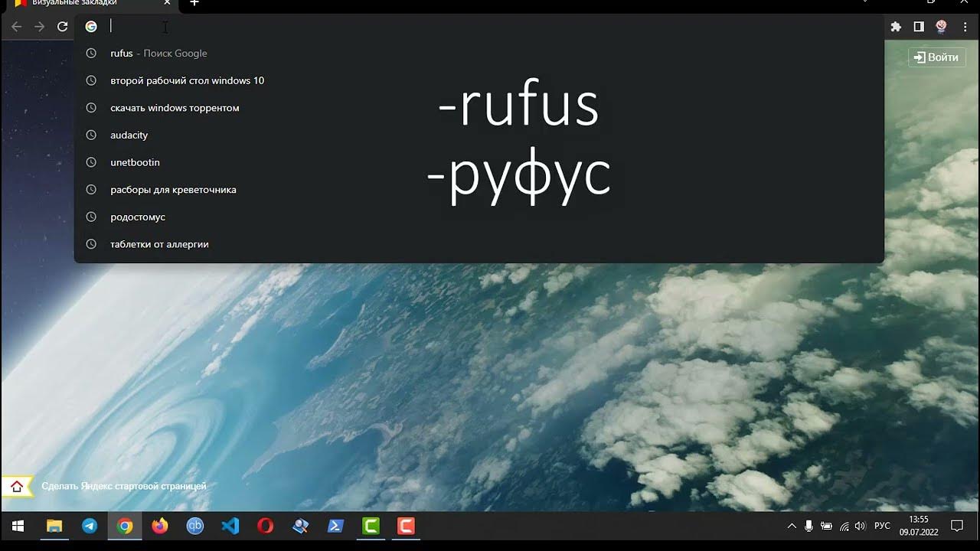Choose suggestion 'второй рабочий стол windows 10'
This screenshot has width=980, height=551.
tap(479, 80)
